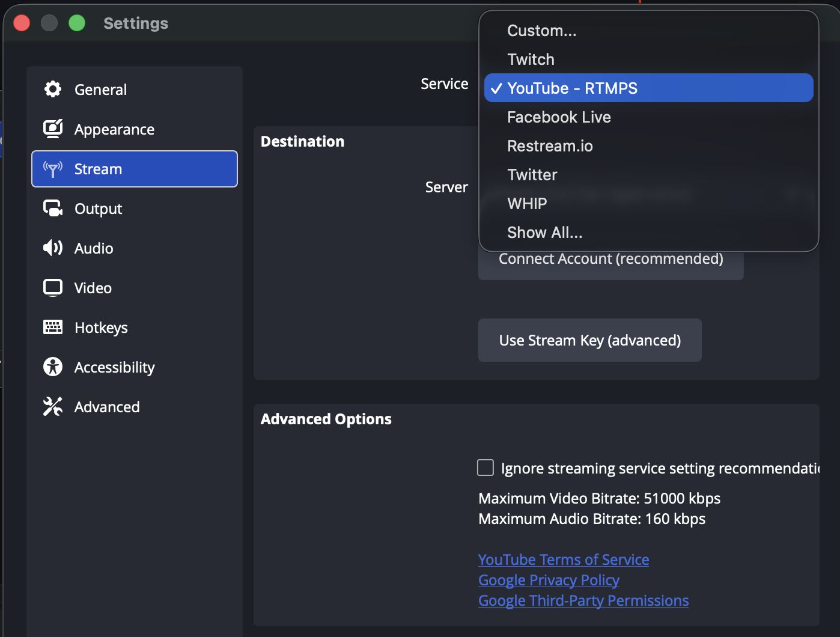This screenshot has height=637, width=840.
Task: Click the Appearance monitor icon
Action: point(53,129)
